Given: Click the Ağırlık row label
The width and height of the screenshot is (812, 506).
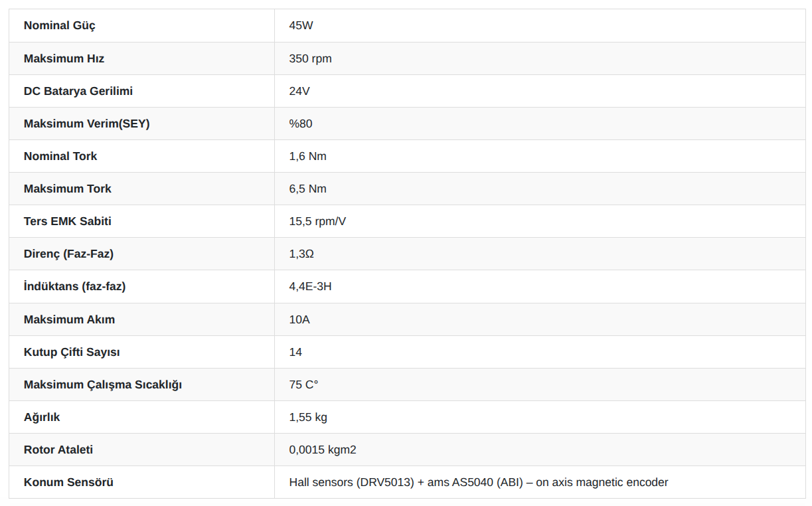Looking at the screenshot, I should click(x=42, y=417).
